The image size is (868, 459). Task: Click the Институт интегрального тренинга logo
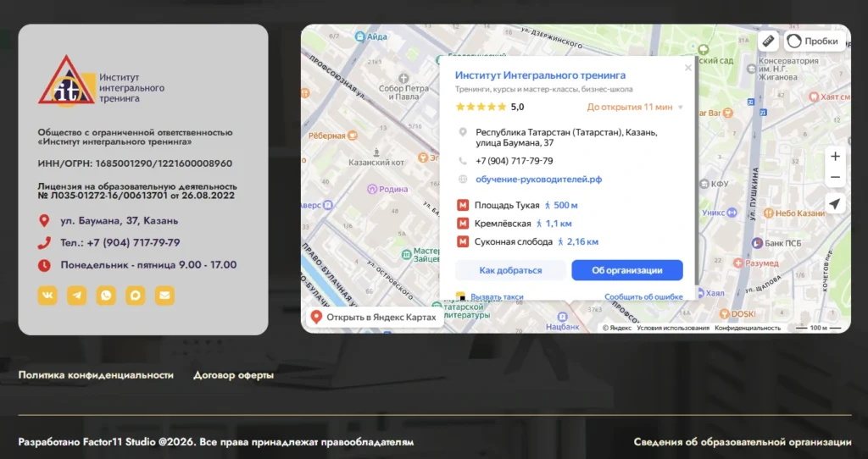point(102,80)
